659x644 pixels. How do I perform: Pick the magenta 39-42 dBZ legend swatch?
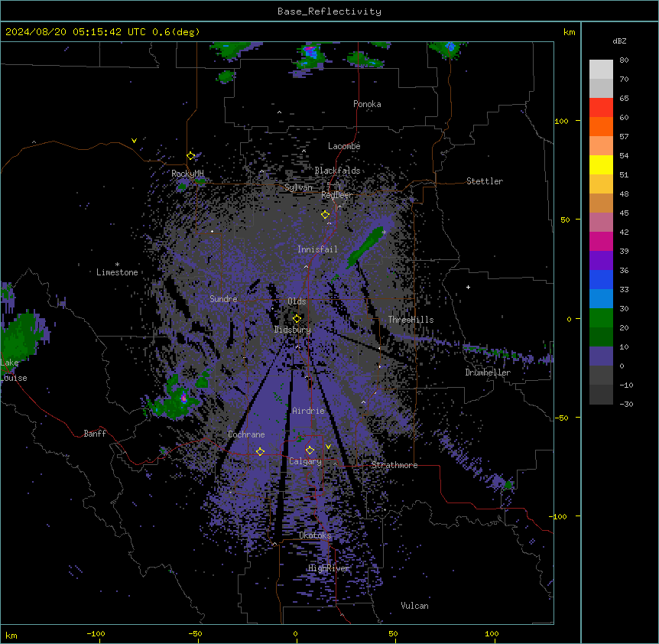(x=601, y=241)
